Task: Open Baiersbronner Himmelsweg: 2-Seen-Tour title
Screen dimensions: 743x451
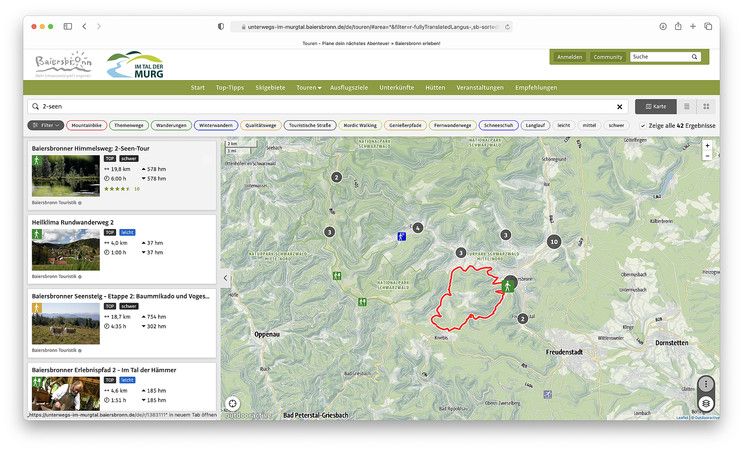Action: 91,148
